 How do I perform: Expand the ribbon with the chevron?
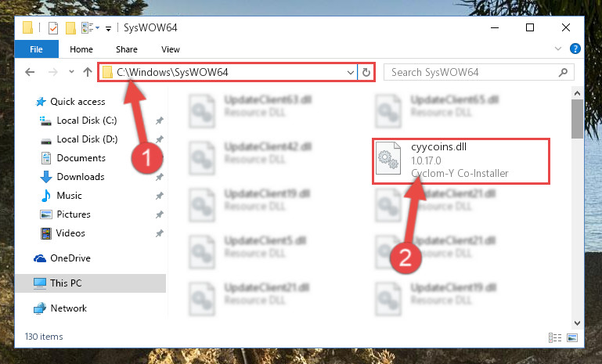coord(558,49)
